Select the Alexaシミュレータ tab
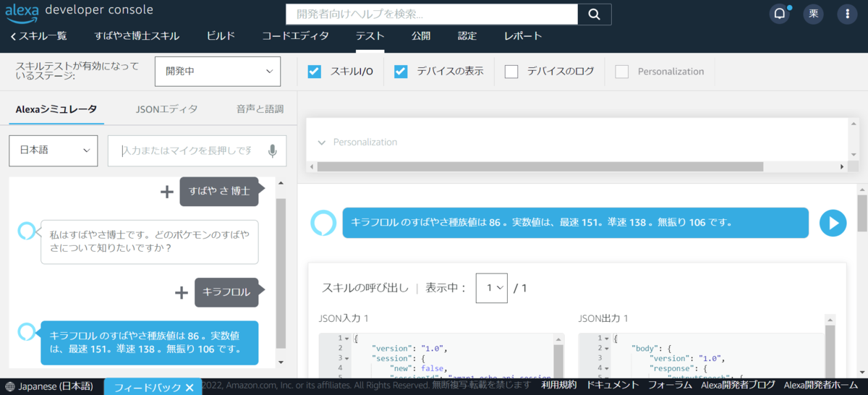Viewport: 868px width, 395px height. 56,109
